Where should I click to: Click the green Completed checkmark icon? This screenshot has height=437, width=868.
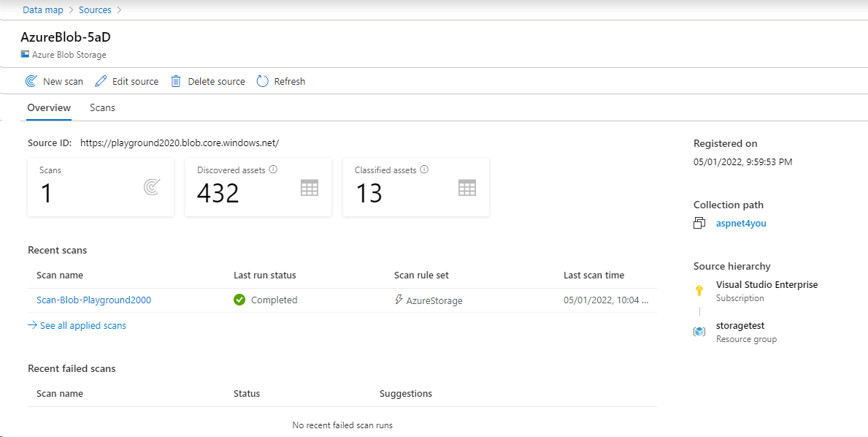pos(239,300)
